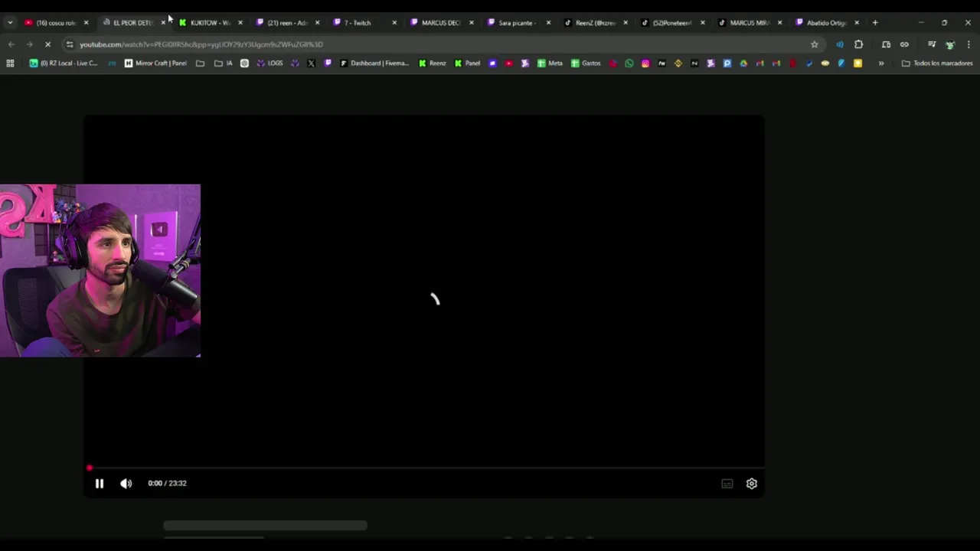Open the Binance bookmark icon
The image size is (980, 551).
tap(678, 64)
